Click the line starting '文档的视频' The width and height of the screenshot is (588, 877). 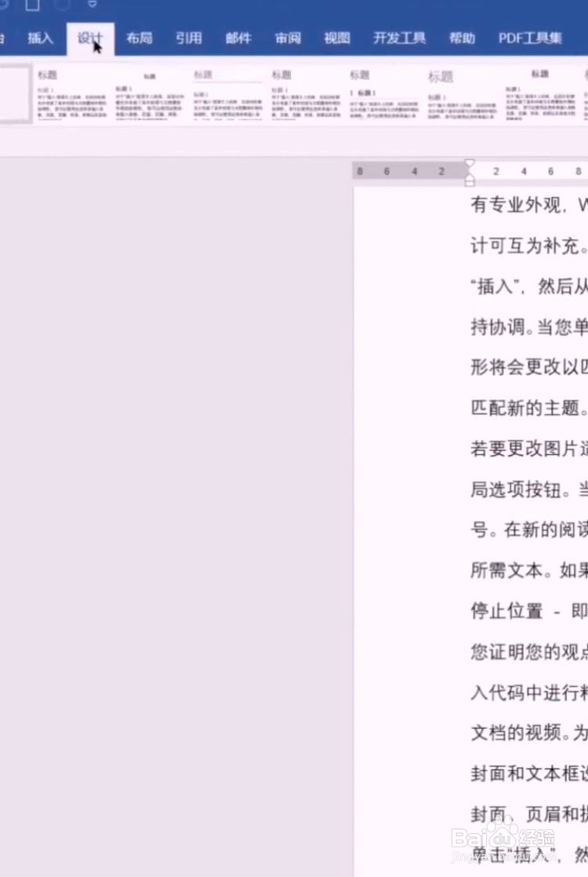click(x=528, y=733)
